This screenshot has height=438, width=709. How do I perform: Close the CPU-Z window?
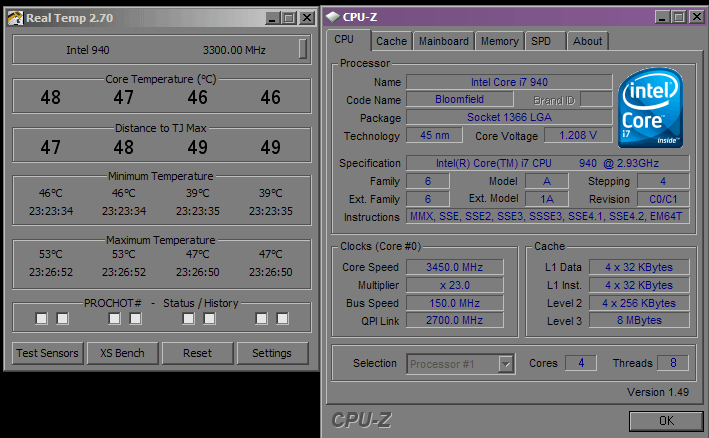point(697,17)
